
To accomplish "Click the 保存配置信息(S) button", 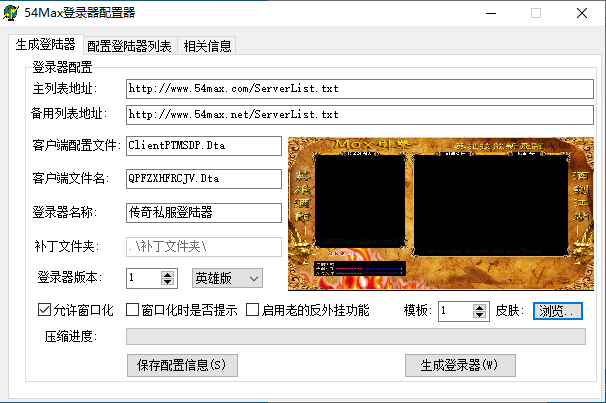I will [x=182, y=365].
